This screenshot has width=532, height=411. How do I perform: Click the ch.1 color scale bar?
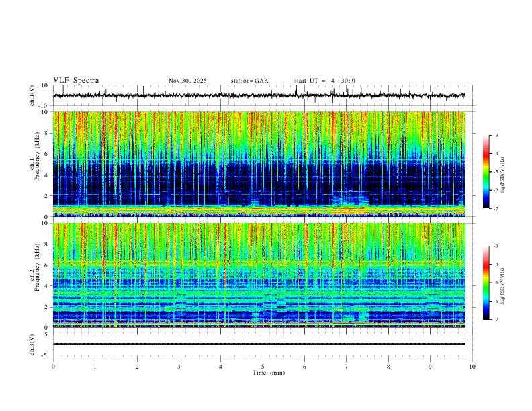pyautogui.click(x=486, y=172)
